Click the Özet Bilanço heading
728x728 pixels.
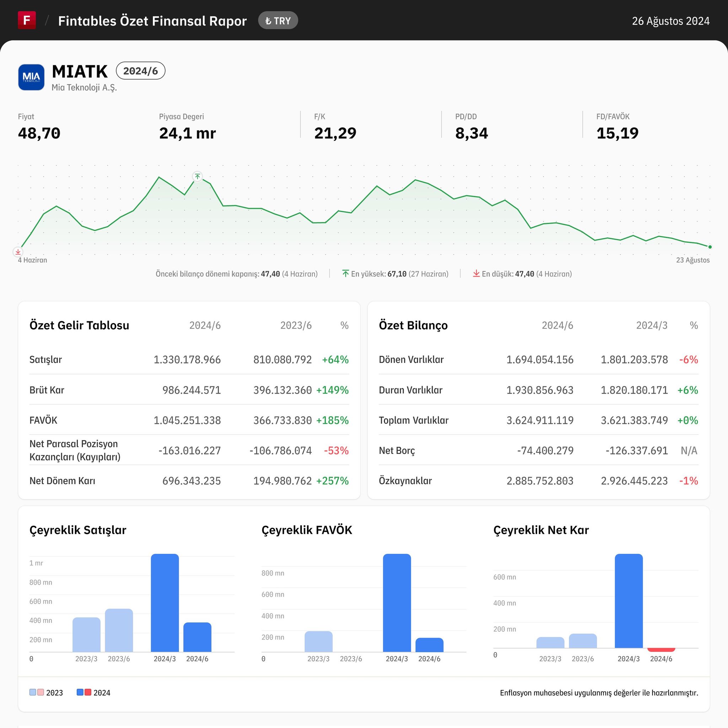413,325
